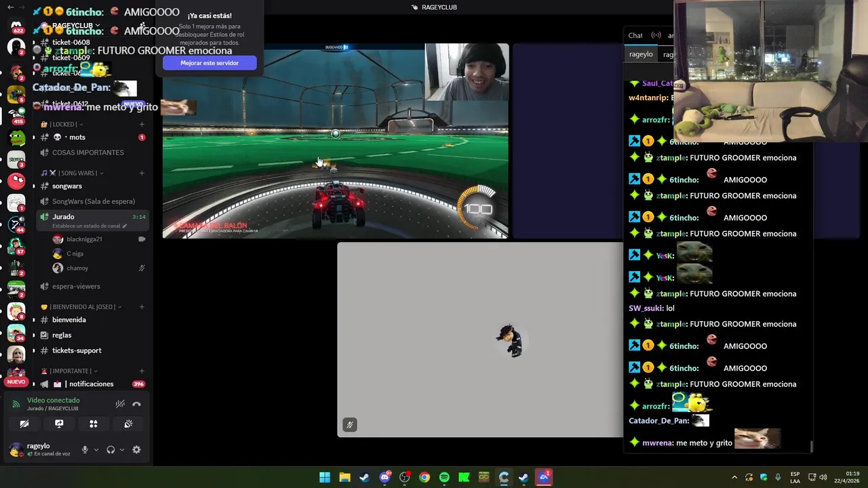Open stereo server icon
The image size is (868, 488).
16,159
